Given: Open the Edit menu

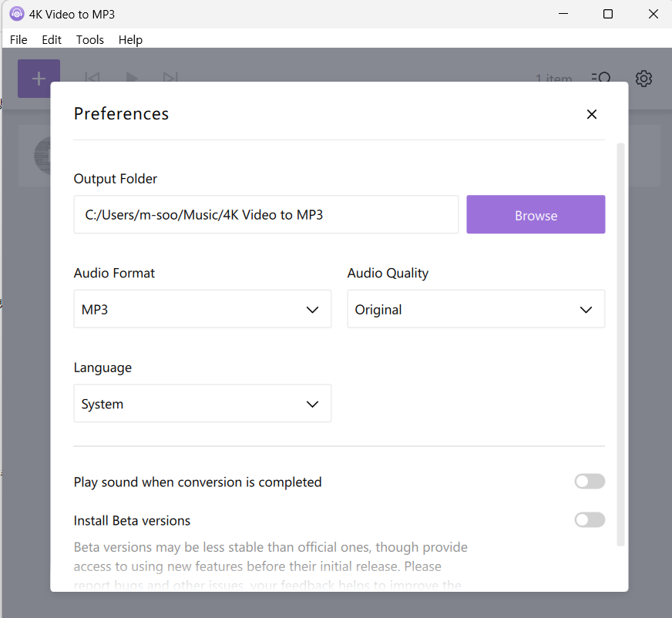Looking at the screenshot, I should pyautogui.click(x=52, y=40).
